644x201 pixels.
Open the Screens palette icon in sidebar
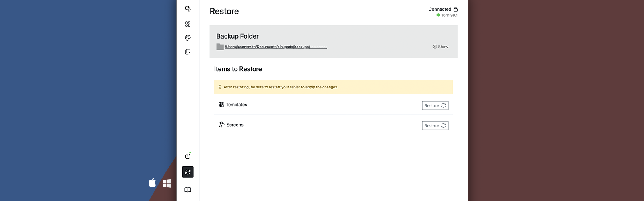pos(188,38)
